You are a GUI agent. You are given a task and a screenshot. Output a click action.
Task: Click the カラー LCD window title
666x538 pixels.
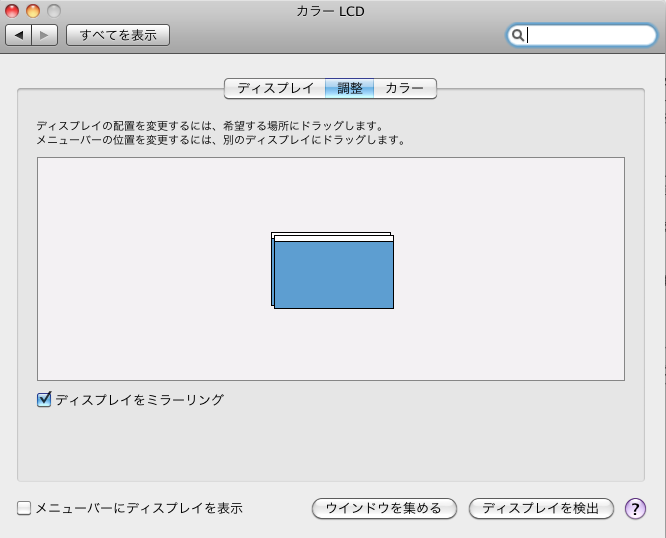[x=330, y=11]
